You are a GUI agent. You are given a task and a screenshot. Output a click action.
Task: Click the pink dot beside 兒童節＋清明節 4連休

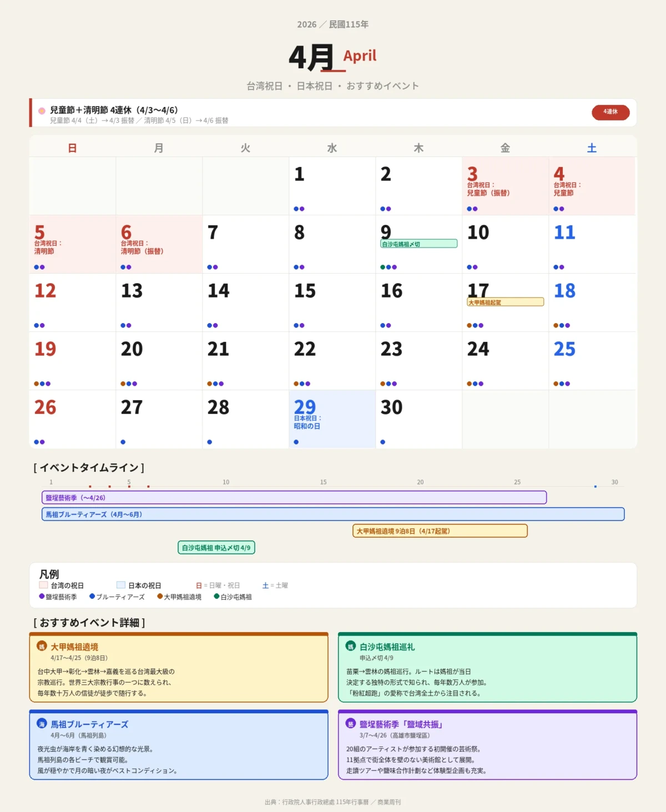[x=42, y=110]
